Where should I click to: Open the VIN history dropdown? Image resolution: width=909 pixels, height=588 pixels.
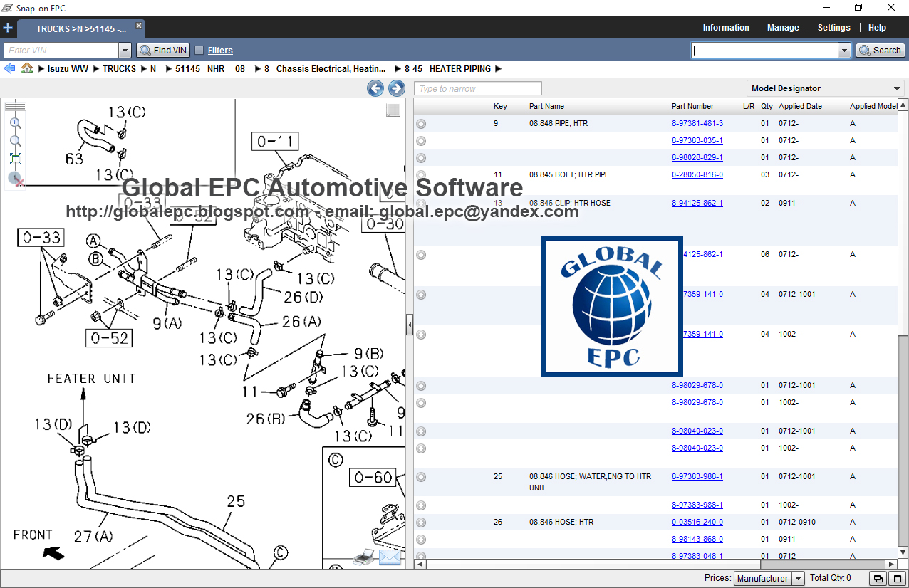coord(125,51)
